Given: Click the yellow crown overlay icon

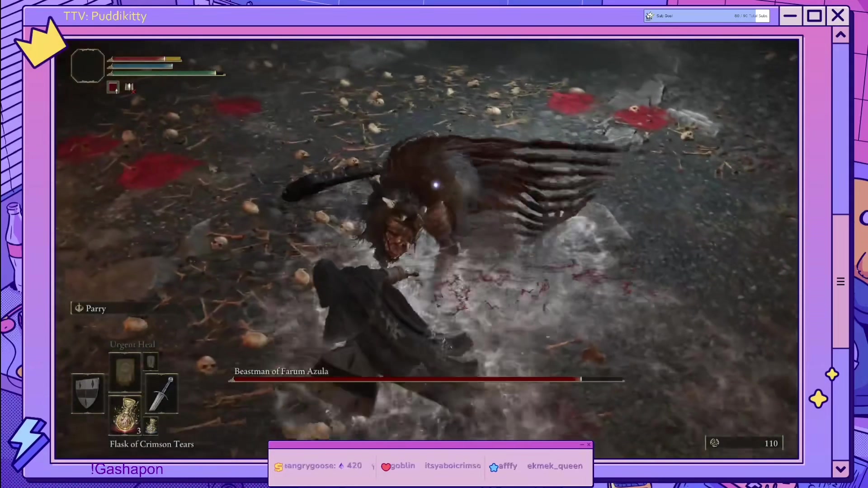Looking at the screenshot, I should pos(42,44).
